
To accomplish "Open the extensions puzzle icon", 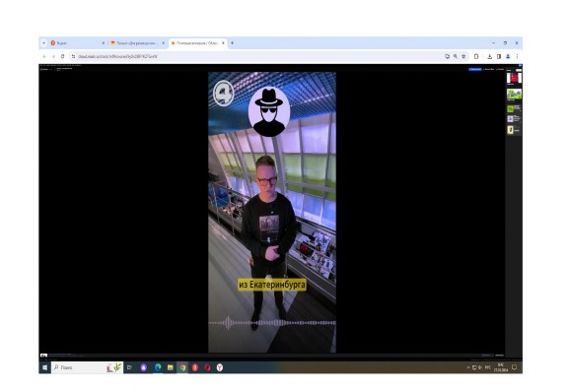I will 476,56.
